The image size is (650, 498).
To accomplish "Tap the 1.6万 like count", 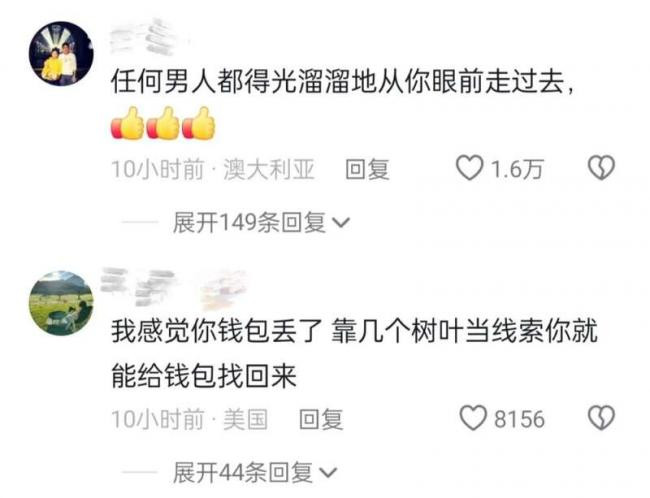I will [517, 169].
